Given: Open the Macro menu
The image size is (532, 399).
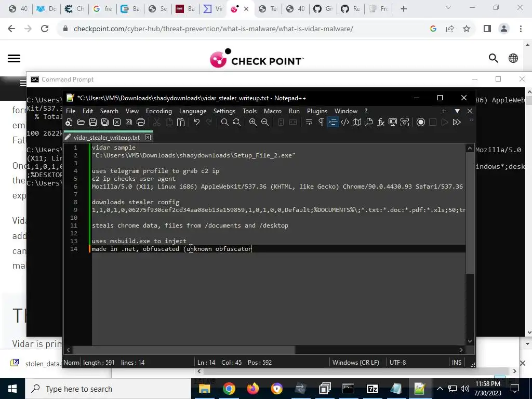Looking at the screenshot, I should tap(273, 111).
